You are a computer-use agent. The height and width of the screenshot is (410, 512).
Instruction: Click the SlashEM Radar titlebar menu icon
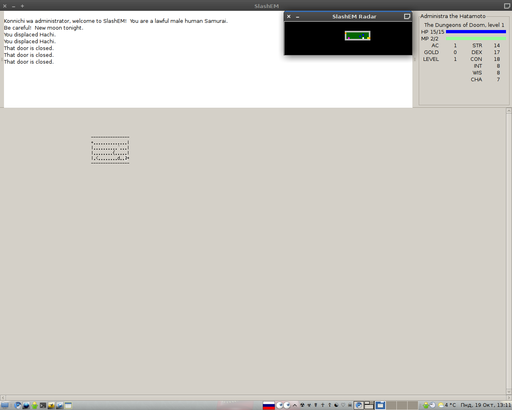407,16
